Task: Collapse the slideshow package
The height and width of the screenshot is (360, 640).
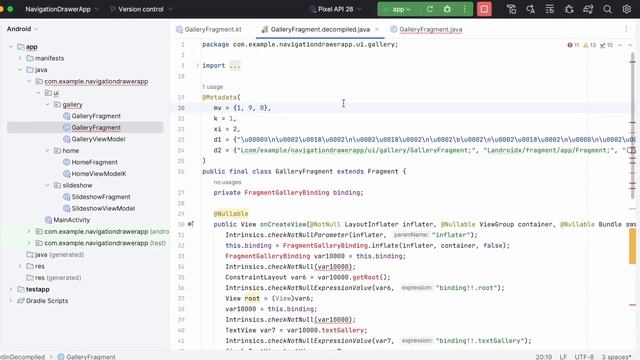Action: click(x=47, y=185)
